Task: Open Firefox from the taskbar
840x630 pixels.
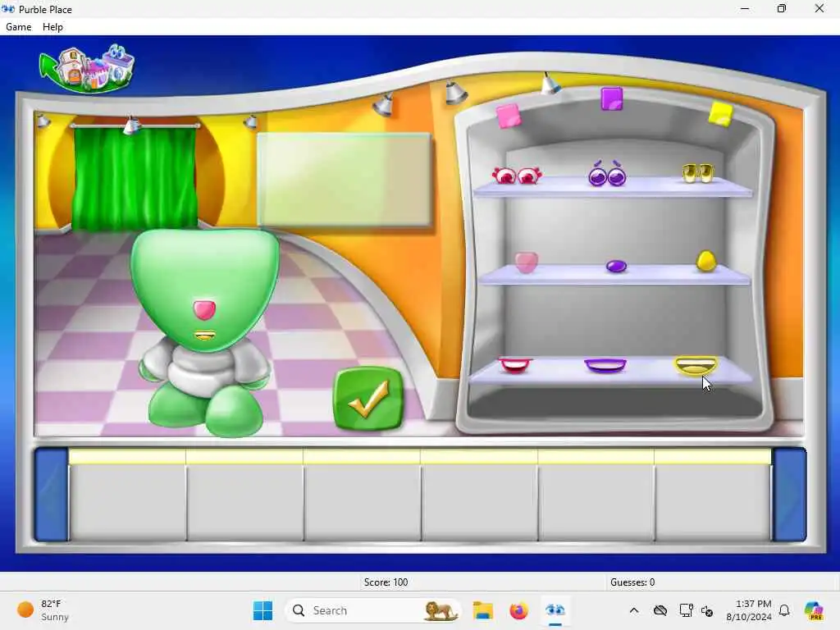Action: coord(518,610)
